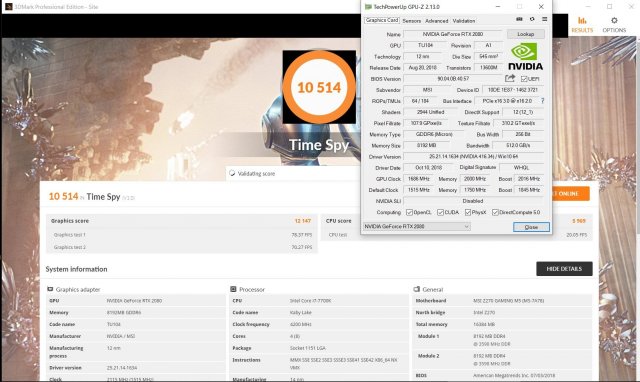Click the System information heading
The width and height of the screenshot is (640, 382).
point(76,269)
